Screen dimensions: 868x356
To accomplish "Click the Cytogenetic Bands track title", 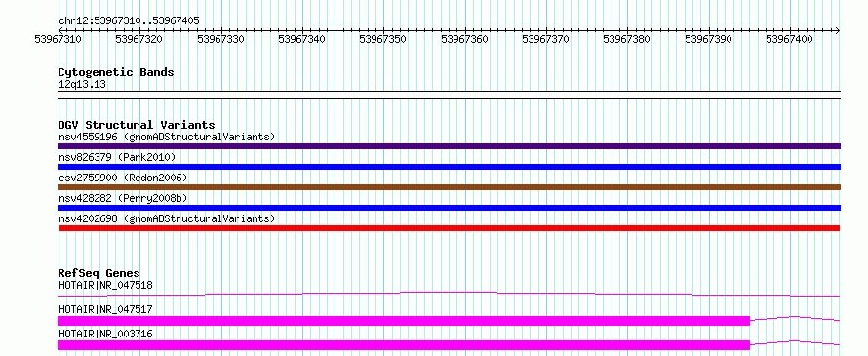I will [x=116, y=72].
